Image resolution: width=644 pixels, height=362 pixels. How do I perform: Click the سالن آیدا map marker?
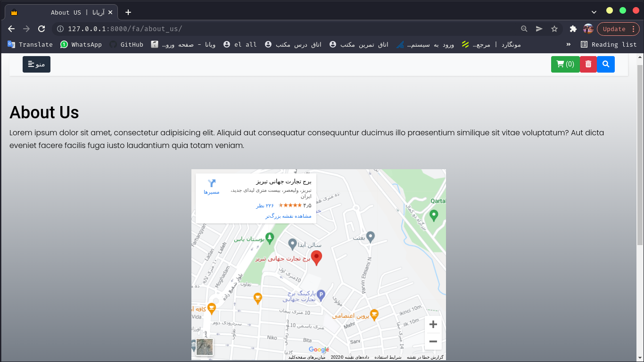[x=292, y=244]
